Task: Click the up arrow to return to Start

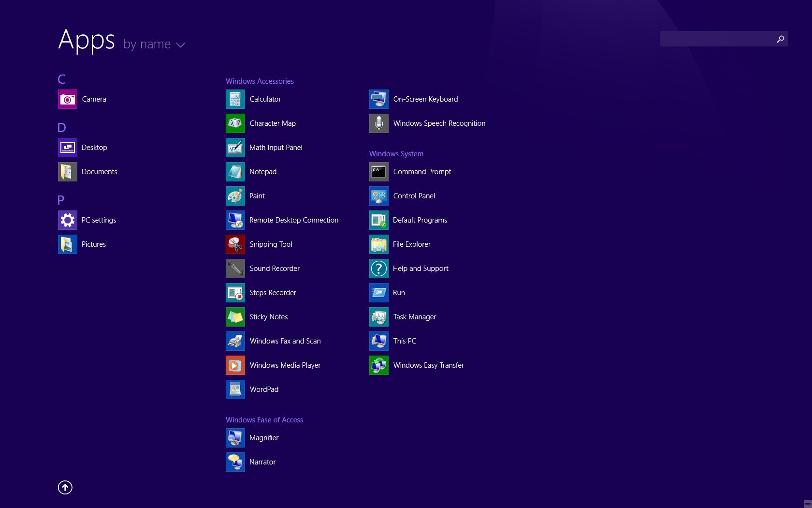Action: point(65,487)
